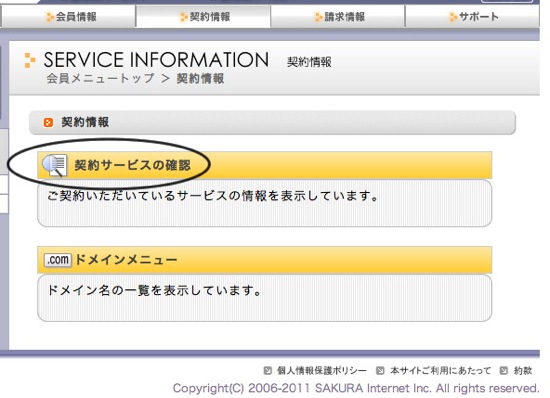
Task: Open 契約サービスの確認
Action: [x=132, y=165]
